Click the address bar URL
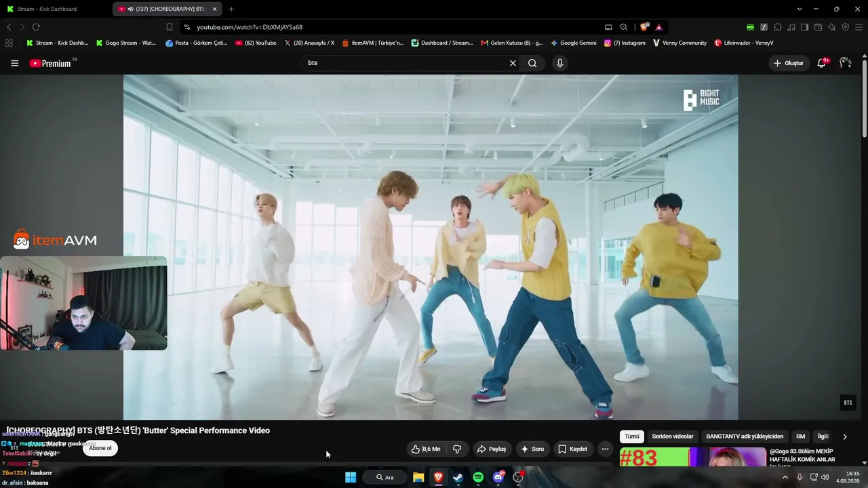This screenshot has width=868, height=488. (250, 27)
